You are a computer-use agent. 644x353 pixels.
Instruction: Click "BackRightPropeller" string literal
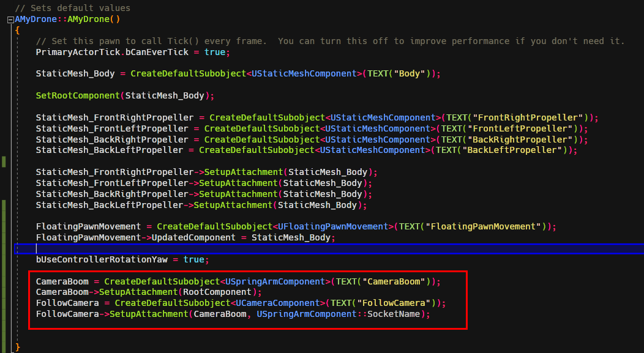520,139
